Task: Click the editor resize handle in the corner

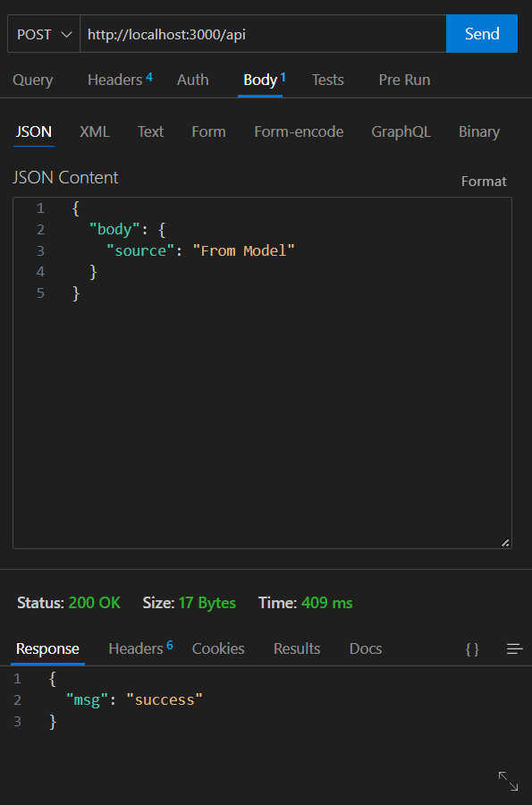Action: (x=505, y=543)
